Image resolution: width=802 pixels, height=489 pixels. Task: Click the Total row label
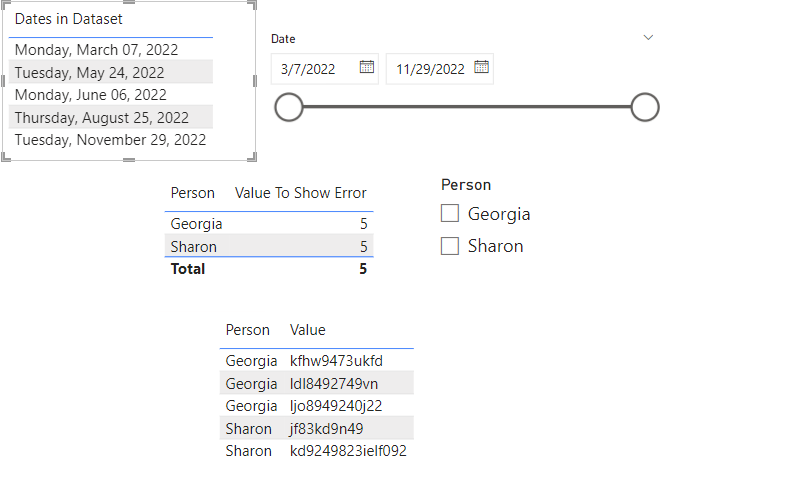pos(188,269)
